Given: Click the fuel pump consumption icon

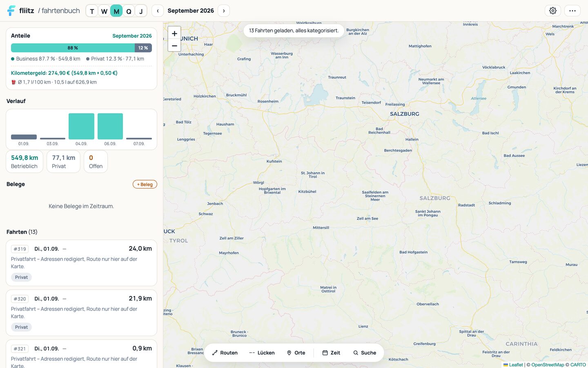Looking at the screenshot, I should pyautogui.click(x=13, y=82).
